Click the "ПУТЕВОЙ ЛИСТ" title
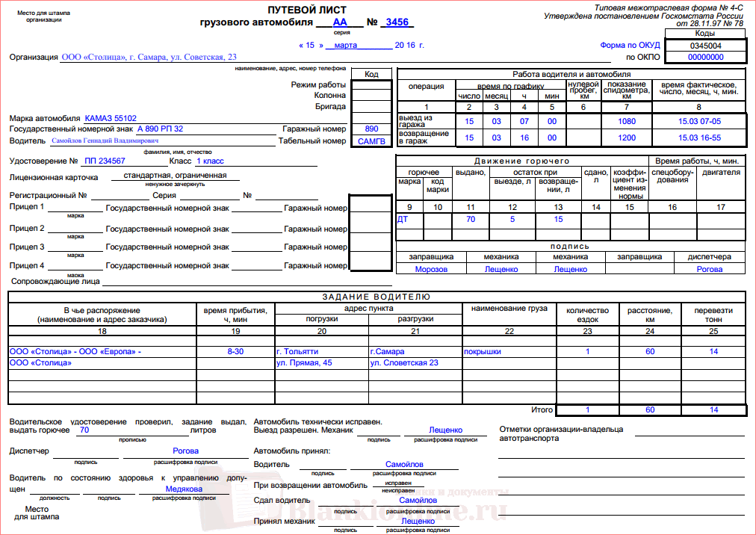 [307, 10]
